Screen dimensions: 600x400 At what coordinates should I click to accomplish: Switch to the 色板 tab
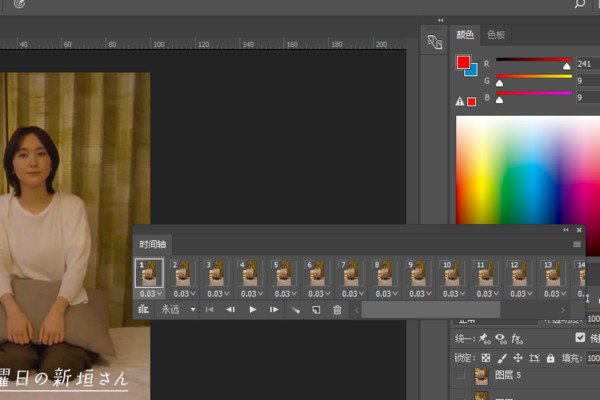tap(496, 34)
